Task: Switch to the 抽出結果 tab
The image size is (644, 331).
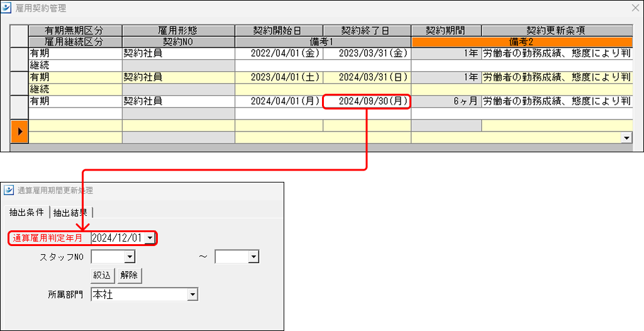Action: (71, 213)
